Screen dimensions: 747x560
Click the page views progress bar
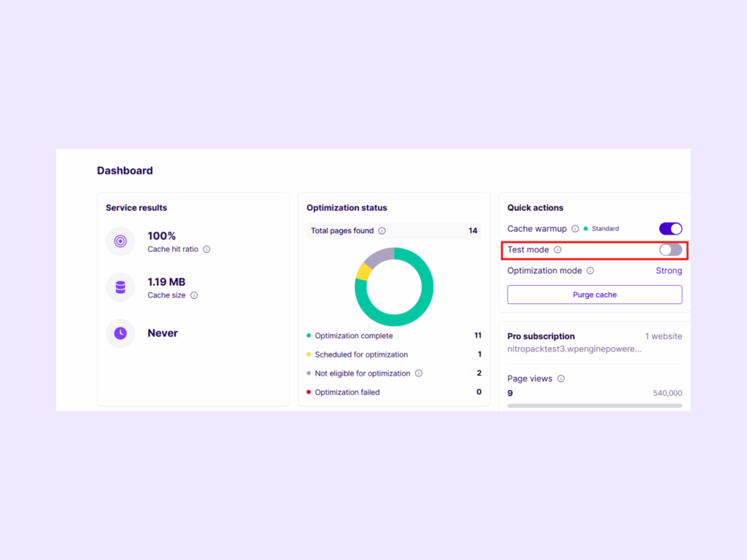595,405
